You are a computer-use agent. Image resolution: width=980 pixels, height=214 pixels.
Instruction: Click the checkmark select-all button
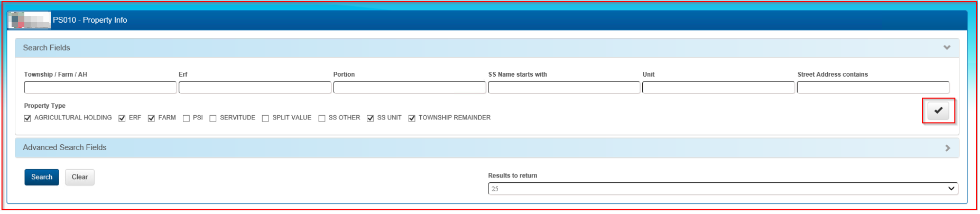click(938, 110)
